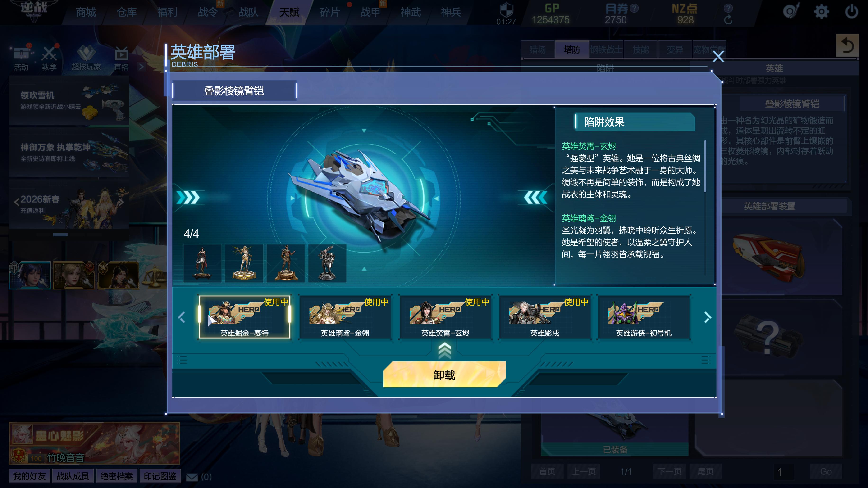Click the back arrow return icon
The height and width of the screenshot is (488, 868).
pyautogui.click(x=847, y=45)
